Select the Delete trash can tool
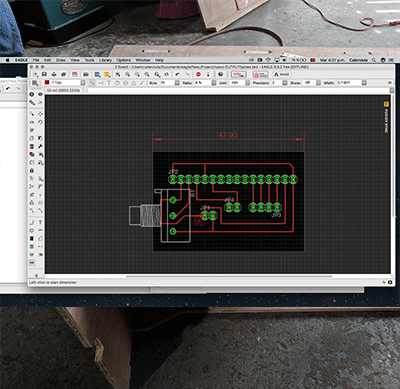The image size is (400, 389). [x=32, y=146]
